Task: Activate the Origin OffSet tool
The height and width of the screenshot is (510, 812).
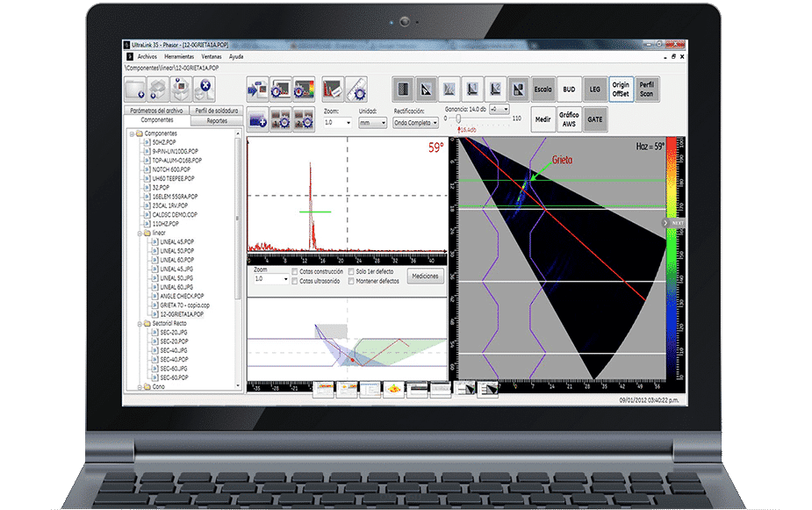Action: (621, 90)
